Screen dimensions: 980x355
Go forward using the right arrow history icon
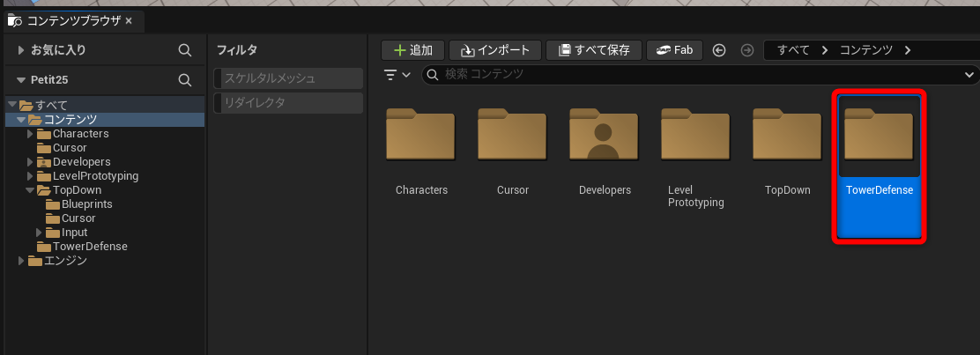pos(747,50)
